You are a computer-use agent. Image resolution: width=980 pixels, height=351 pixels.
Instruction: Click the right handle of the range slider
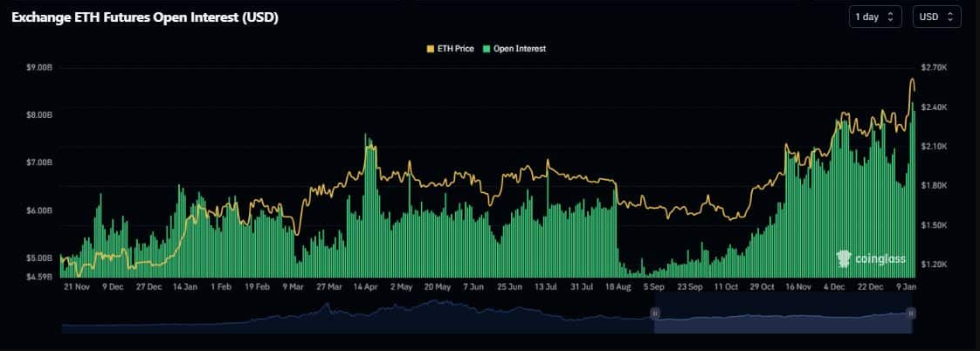pos(911,313)
